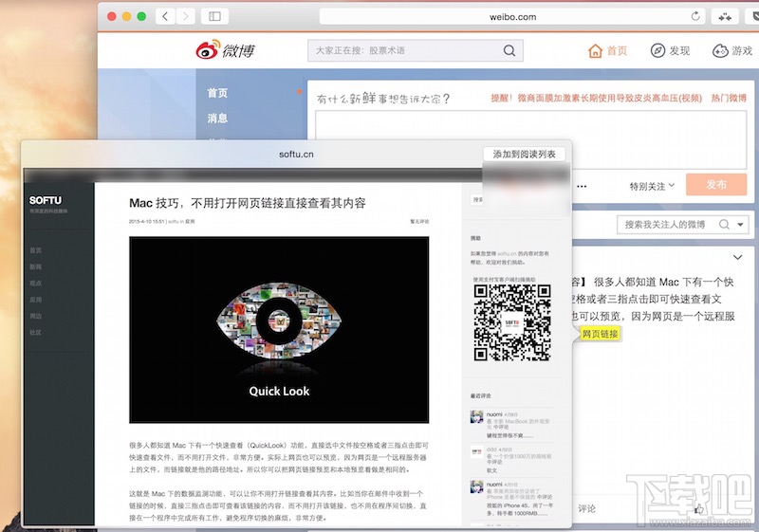Click the article title Mac 技巧
Viewport: 759px width, 532px height.
248,203
